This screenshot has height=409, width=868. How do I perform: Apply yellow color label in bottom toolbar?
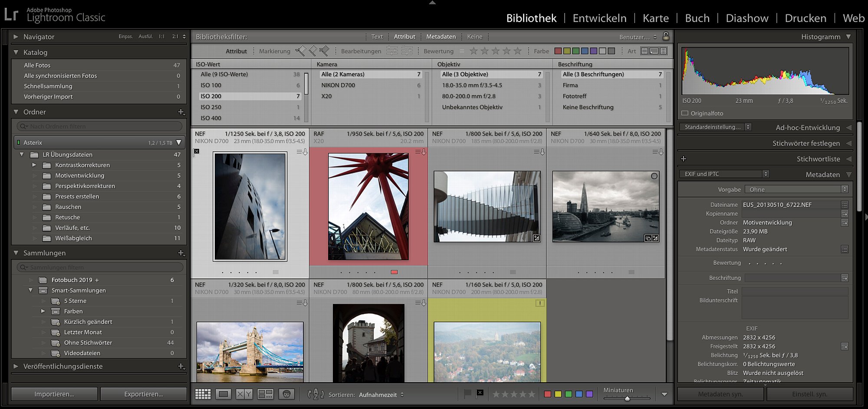558,394
